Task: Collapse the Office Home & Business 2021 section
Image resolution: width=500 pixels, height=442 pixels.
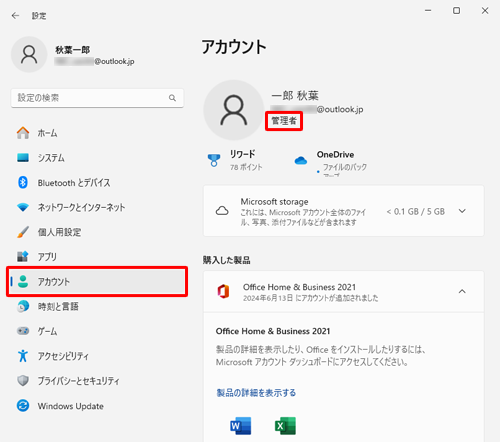Action: 462,292
